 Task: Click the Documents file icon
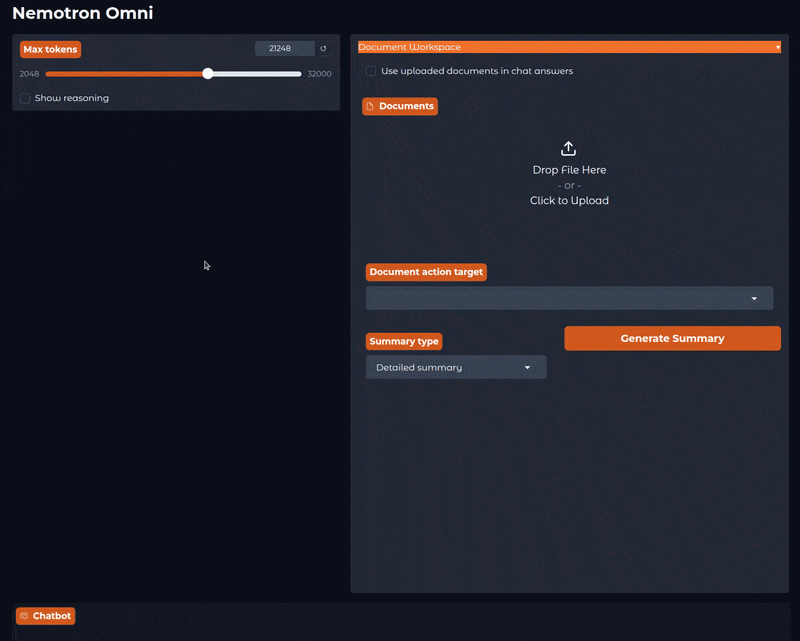pyautogui.click(x=370, y=106)
